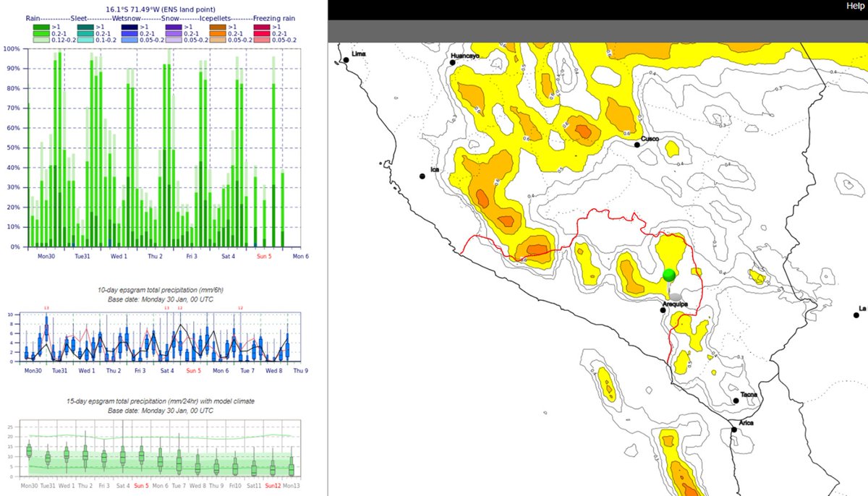Click the 'Wetsnow' legend heading
Screen dimensions: 868x496
(127, 19)
